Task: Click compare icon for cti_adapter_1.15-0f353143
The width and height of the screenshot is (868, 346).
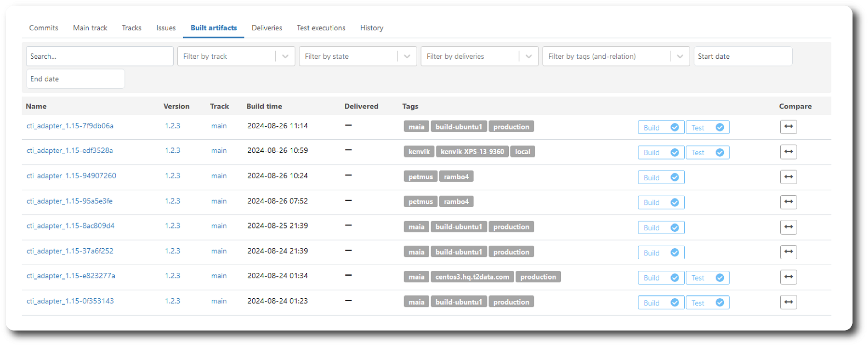Action: (x=788, y=302)
